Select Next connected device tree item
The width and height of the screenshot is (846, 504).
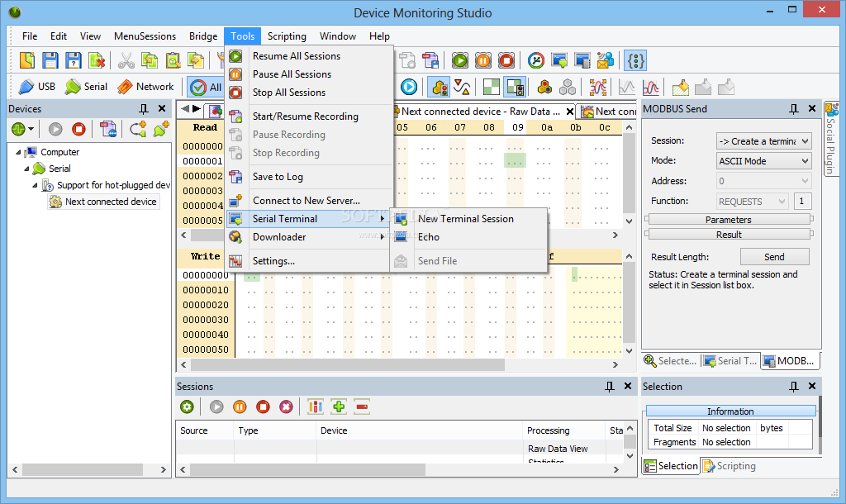coord(103,202)
